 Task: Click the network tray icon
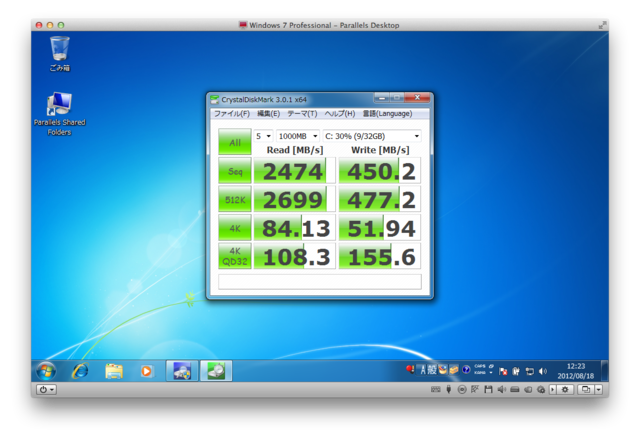point(529,371)
